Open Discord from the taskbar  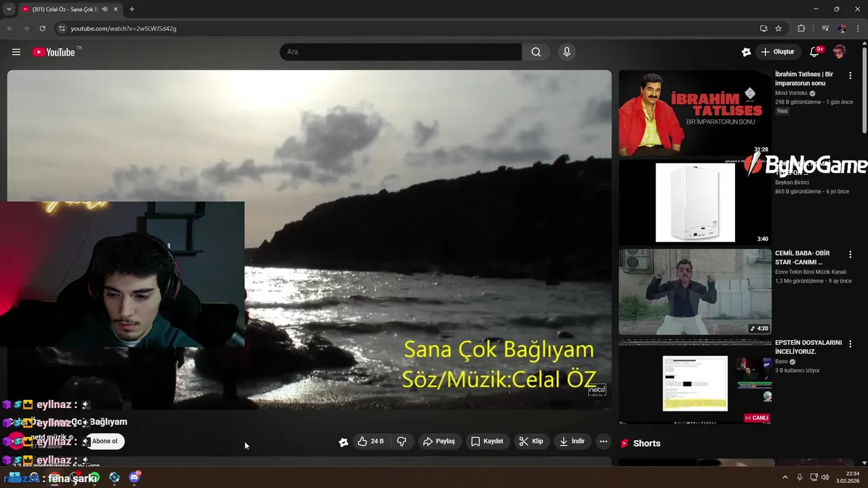pos(134,477)
